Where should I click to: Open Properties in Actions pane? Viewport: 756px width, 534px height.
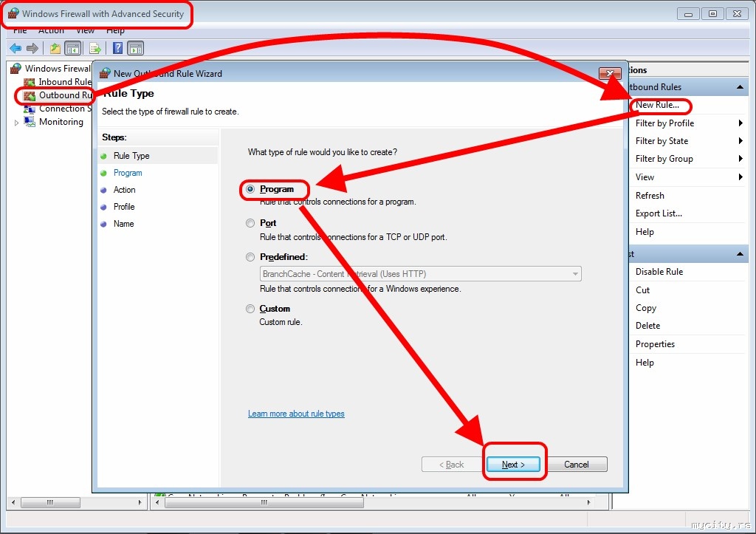pos(656,344)
